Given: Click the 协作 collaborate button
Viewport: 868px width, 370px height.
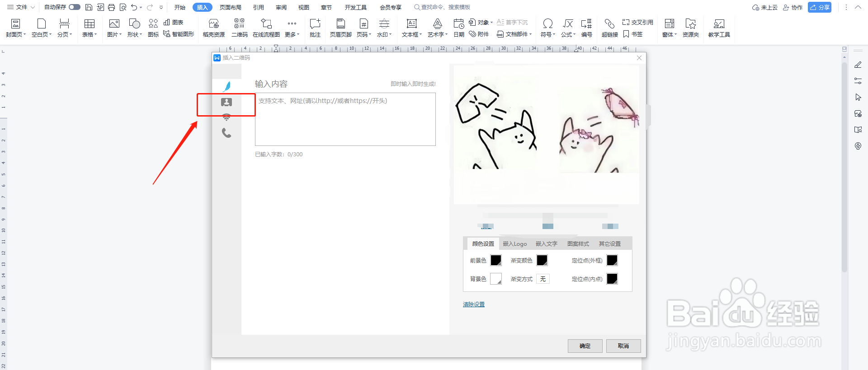Looking at the screenshot, I should click(x=793, y=7).
